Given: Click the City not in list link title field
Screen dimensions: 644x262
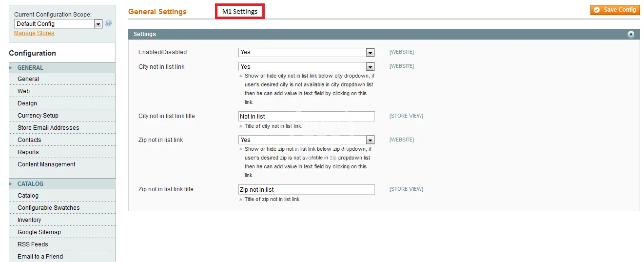Looking at the screenshot, I should [306, 116].
